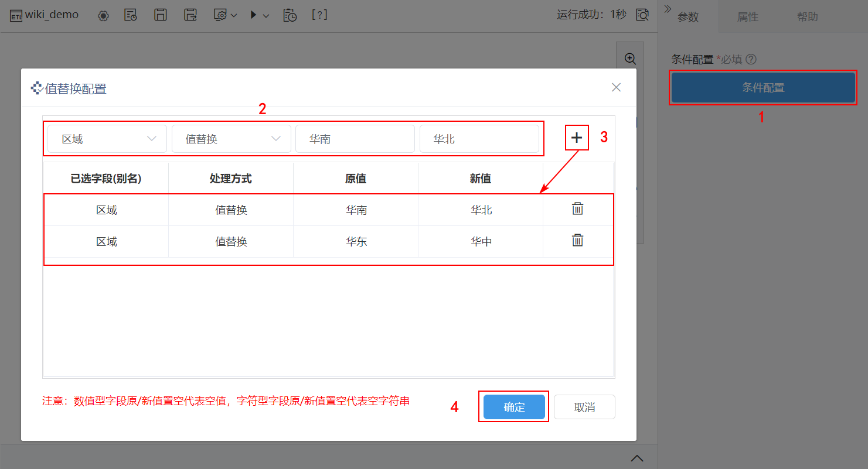Image resolution: width=868 pixels, height=469 pixels.
Task: Click the wiki_demo title text
Action: pyautogui.click(x=52, y=15)
